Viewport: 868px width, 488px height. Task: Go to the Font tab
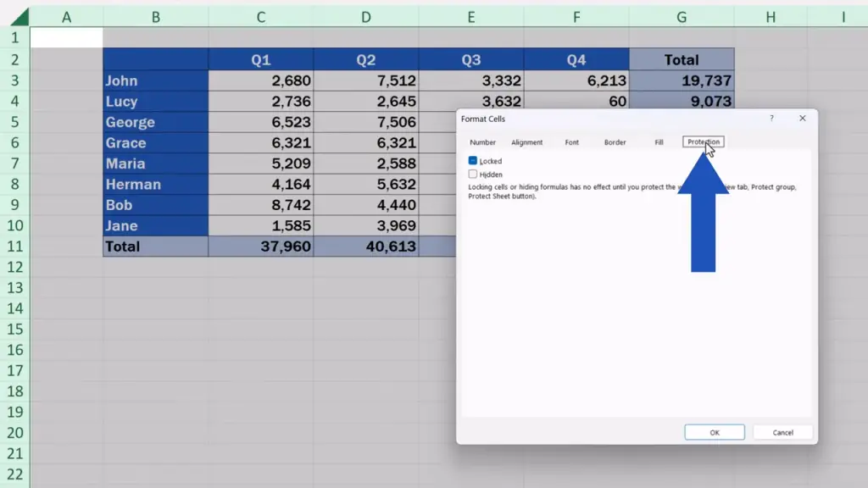(x=572, y=142)
